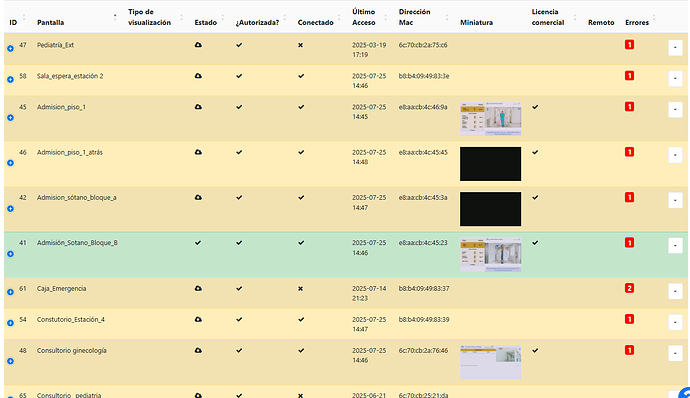The image size is (690, 398).
Task: Expand row details for Admision_piso_1_atrás
Action: click(10, 163)
